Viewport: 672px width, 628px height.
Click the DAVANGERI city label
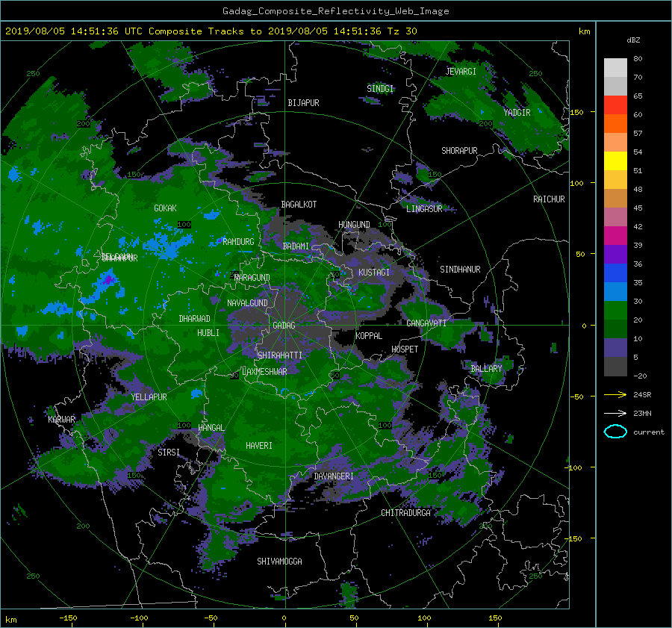click(334, 476)
